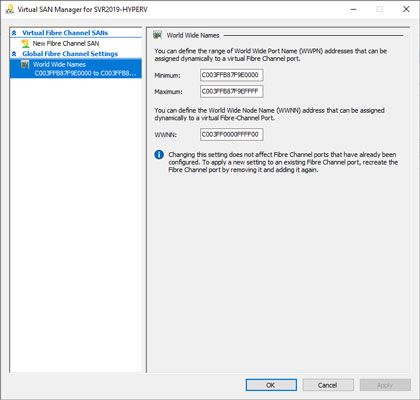Image resolution: width=420 pixels, height=400 pixels.
Task: Click the WWPN range text in the tree
Action: (85, 73)
